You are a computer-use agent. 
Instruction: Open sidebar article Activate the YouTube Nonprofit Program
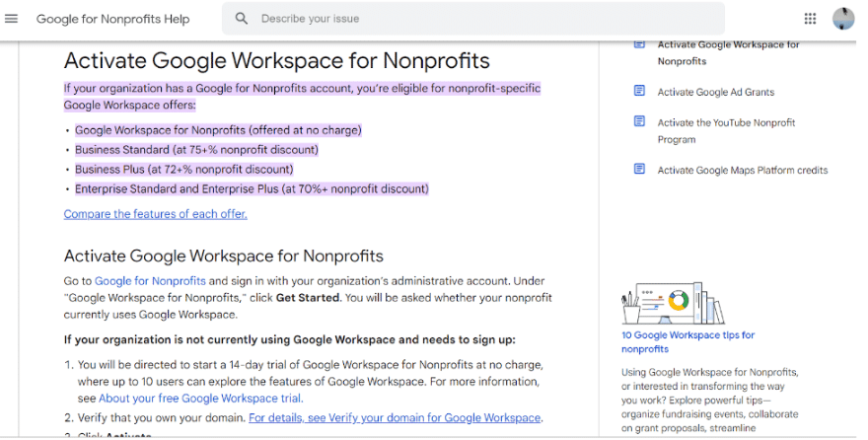click(726, 131)
